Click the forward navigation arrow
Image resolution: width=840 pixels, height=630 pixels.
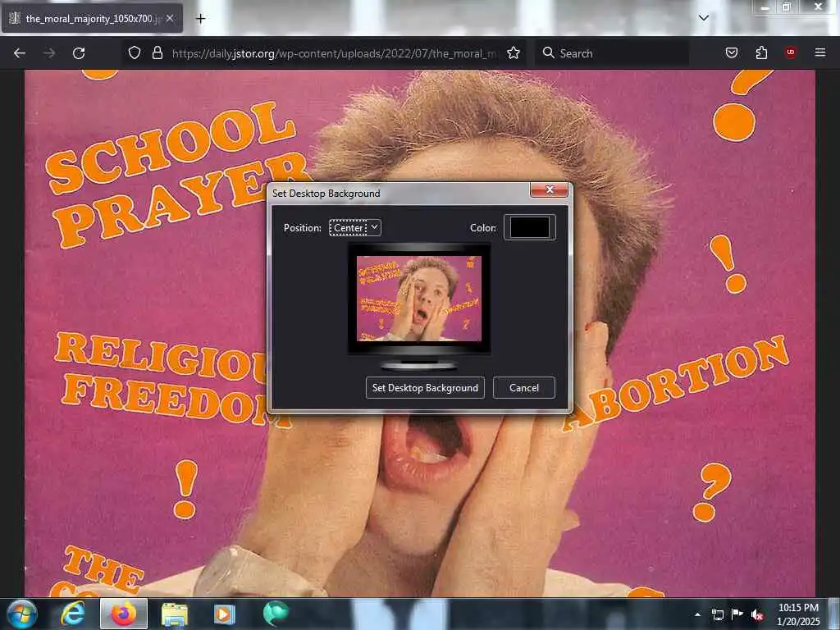(49, 53)
